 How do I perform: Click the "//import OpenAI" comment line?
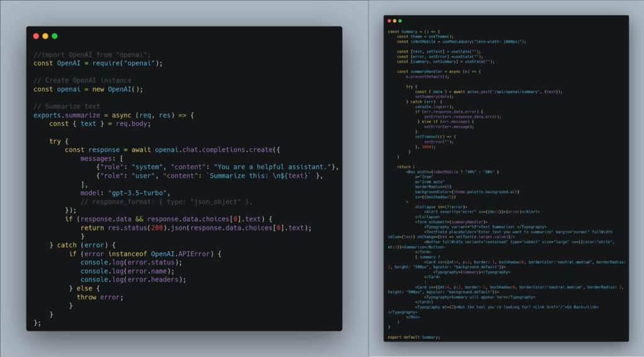(92, 54)
